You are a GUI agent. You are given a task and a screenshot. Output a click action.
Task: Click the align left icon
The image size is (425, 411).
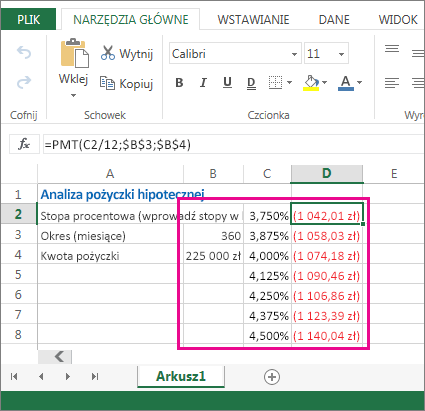pos(392,82)
